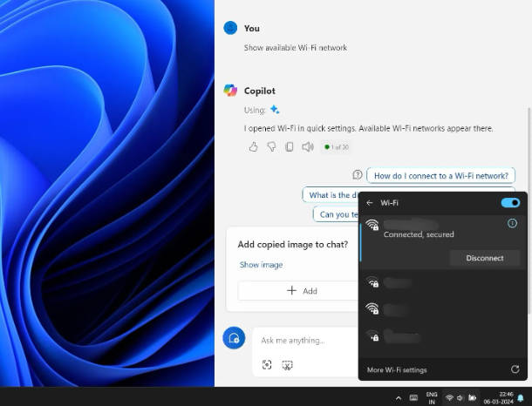The width and height of the screenshot is (532, 406).
Task: Start a new topic with round blue button
Action: [x=234, y=338]
